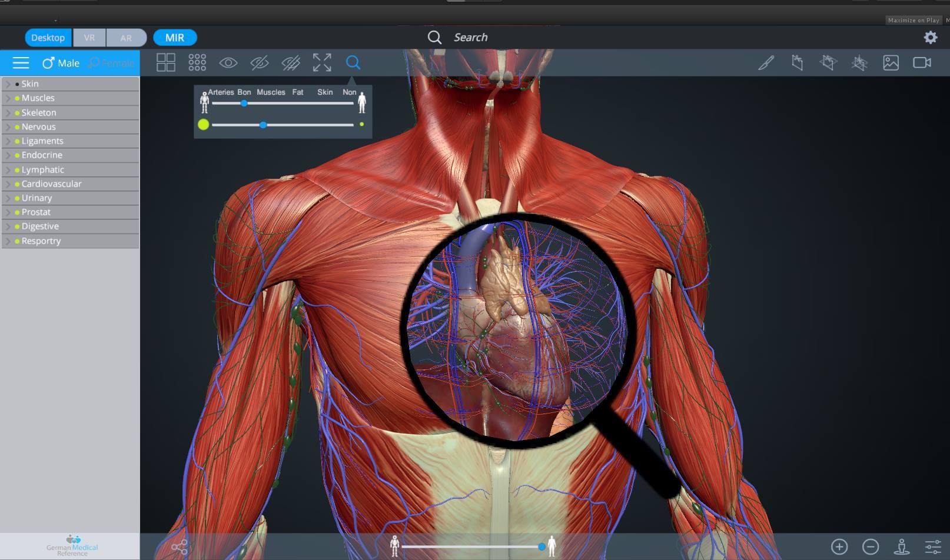Expand the Skeleton tree item
This screenshot has height=560, width=950.
pyautogui.click(x=8, y=113)
